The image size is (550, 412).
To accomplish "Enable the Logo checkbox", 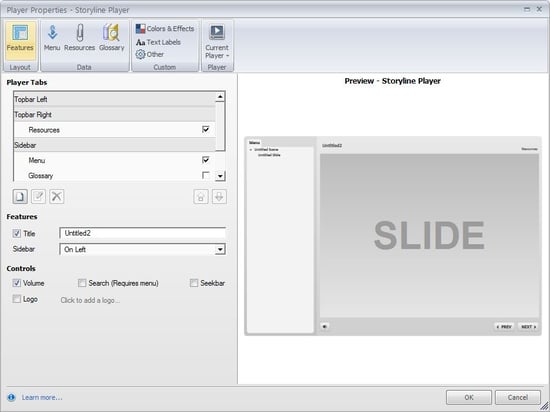I will click(x=16, y=299).
